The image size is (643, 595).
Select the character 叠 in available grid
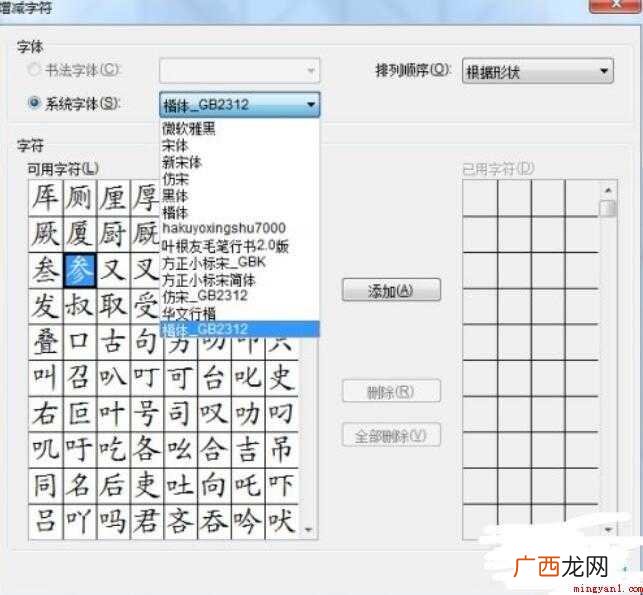pyautogui.click(x=46, y=343)
